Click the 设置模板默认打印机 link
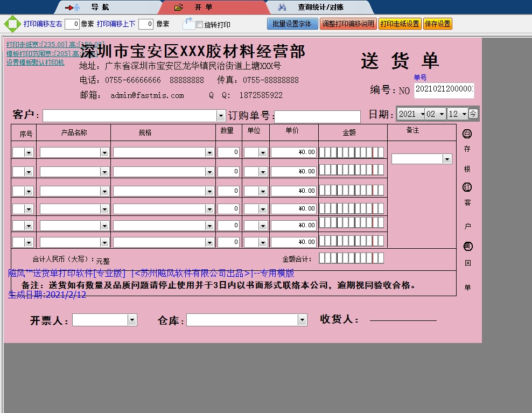 (x=35, y=62)
